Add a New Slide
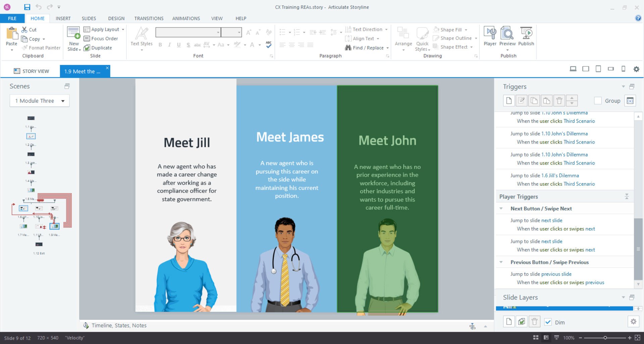Viewport: 644px width, 344px height. 74,39
